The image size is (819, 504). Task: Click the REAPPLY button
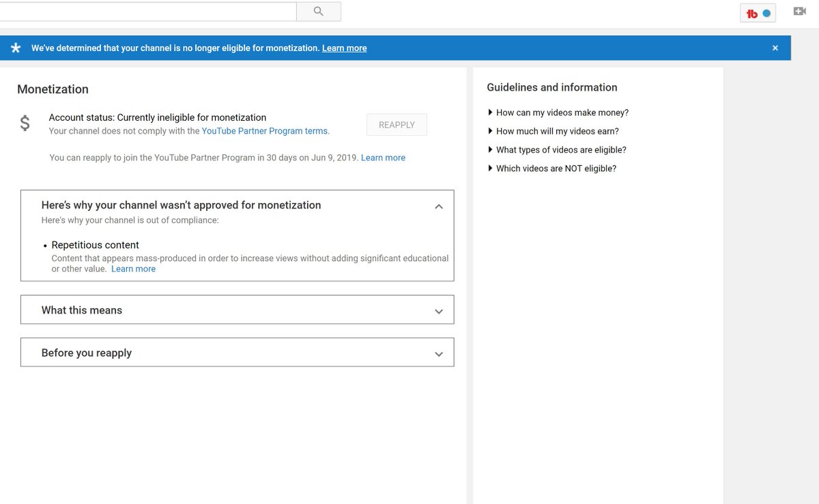(x=397, y=125)
